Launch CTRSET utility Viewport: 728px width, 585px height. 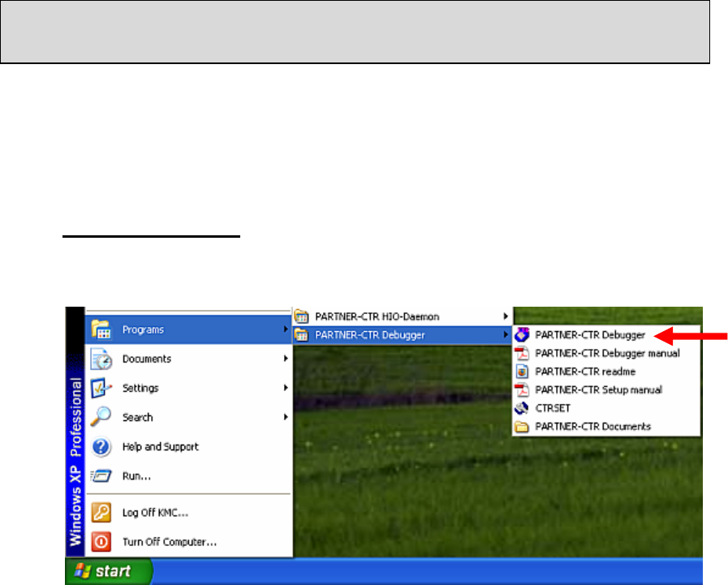(606, 408)
